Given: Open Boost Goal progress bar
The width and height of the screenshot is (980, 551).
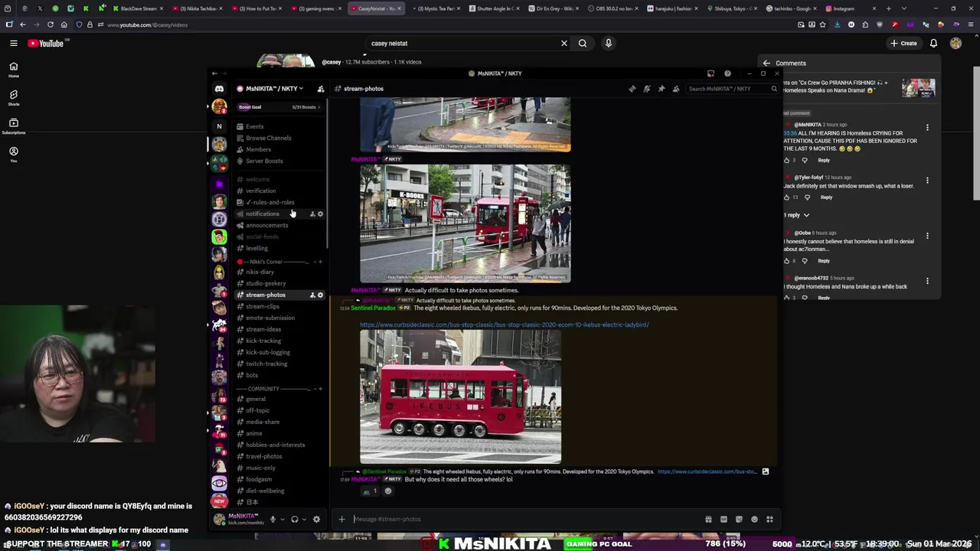Looking at the screenshot, I should [x=279, y=107].
